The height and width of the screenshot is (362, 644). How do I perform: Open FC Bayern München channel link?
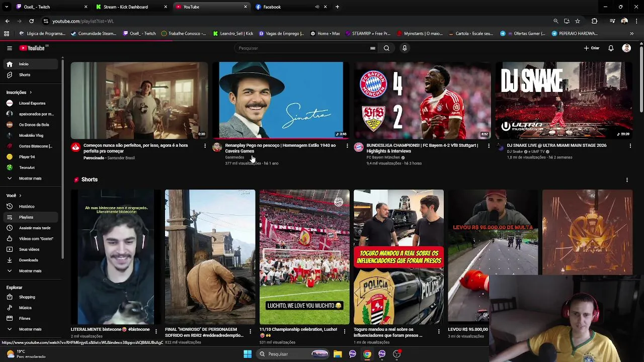tap(383, 157)
